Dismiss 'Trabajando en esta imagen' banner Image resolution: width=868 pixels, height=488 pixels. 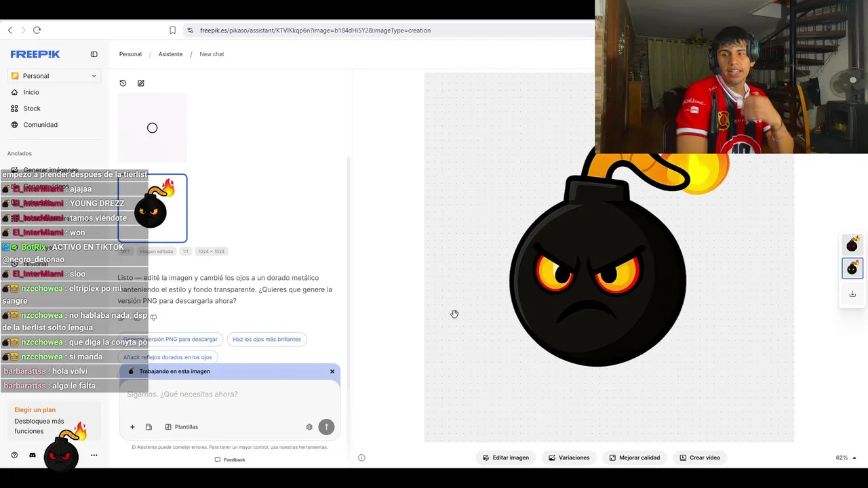click(332, 371)
